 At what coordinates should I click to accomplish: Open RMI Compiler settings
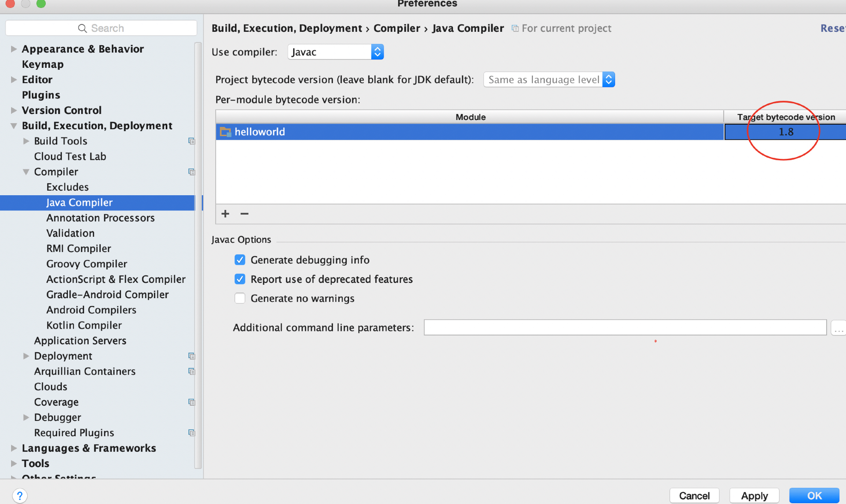pos(79,249)
